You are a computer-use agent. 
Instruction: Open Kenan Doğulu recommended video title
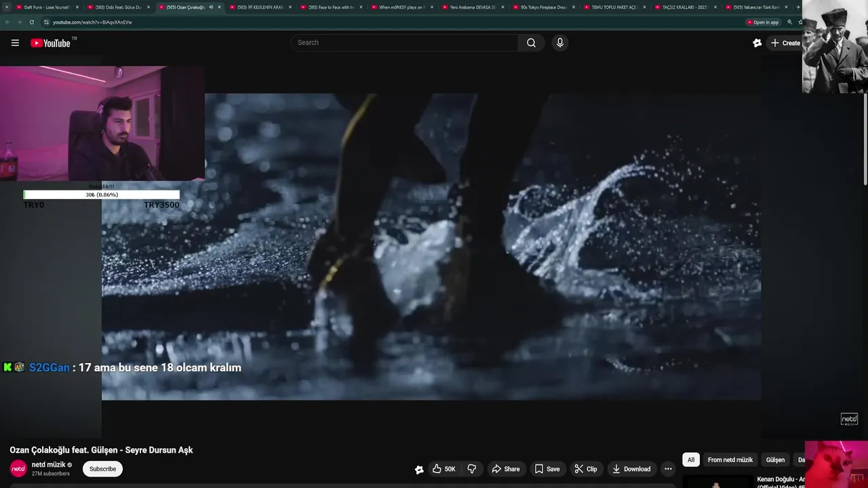(781, 483)
